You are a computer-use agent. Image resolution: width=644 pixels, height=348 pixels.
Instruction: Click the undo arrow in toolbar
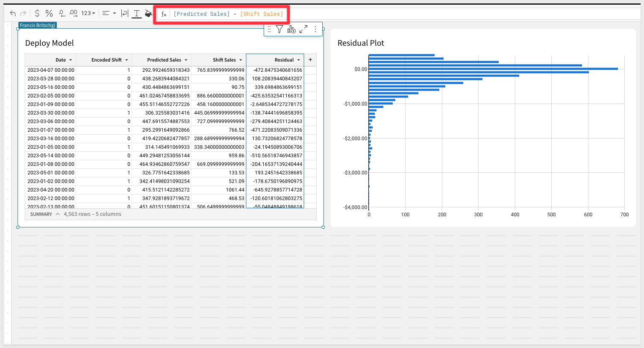13,14
